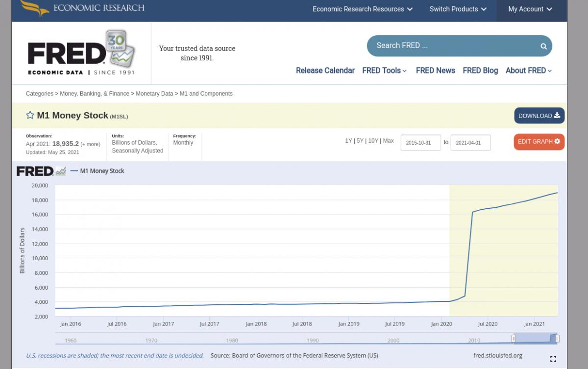588x369 pixels.
Task: Open the Release Calendar page
Action: point(325,71)
